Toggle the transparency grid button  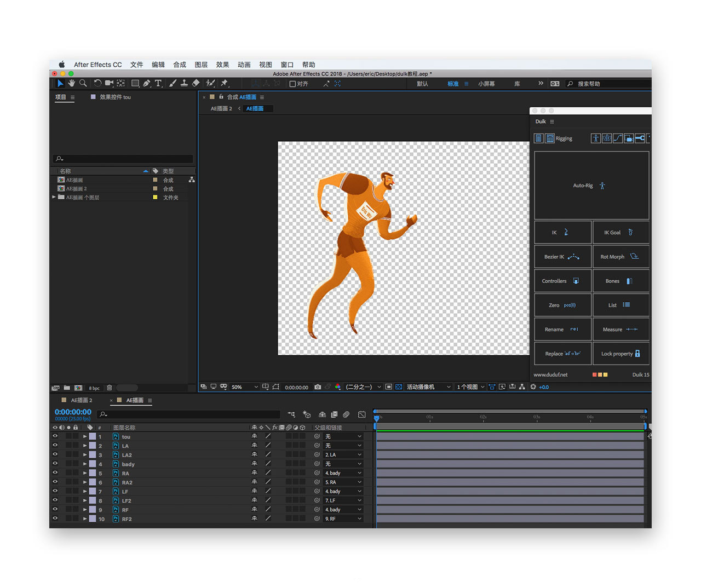pyautogui.click(x=399, y=387)
